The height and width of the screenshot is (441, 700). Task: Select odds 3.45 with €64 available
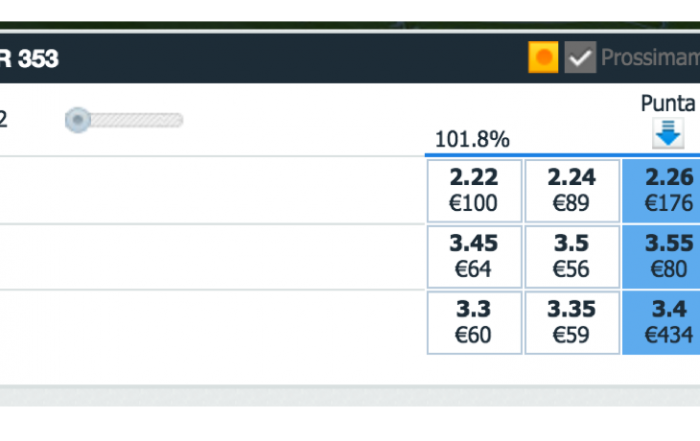474,257
